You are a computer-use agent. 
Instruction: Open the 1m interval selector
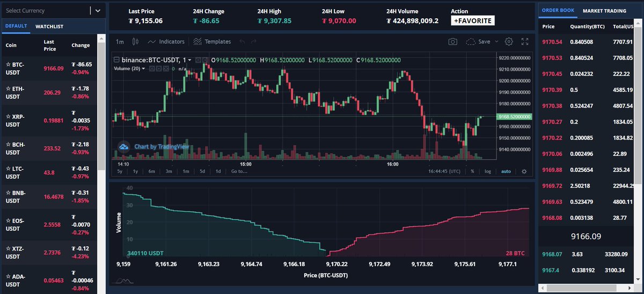click(x=120, y=41)
